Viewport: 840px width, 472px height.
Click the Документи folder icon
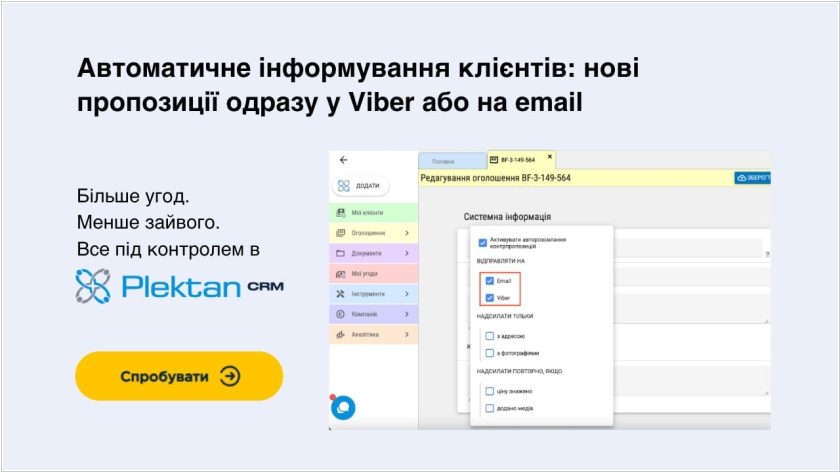pos(340,253)
